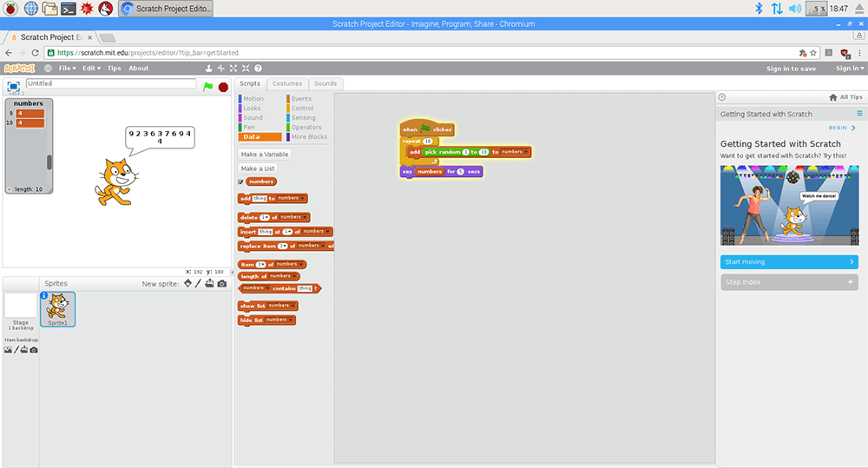Select Sprite1 thumbnail
Image resolution: width=868 pixels, height=468 pixels.
[57, 309]
